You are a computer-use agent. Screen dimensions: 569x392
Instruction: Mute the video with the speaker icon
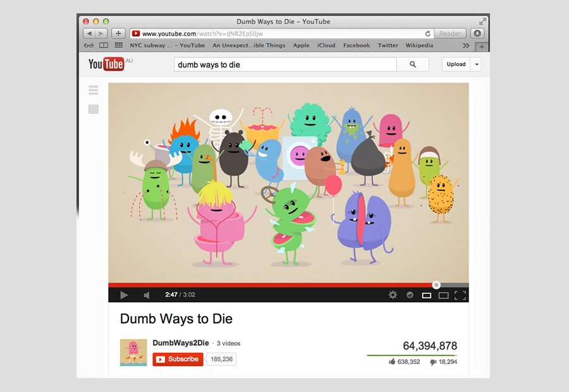click(147, 295)
